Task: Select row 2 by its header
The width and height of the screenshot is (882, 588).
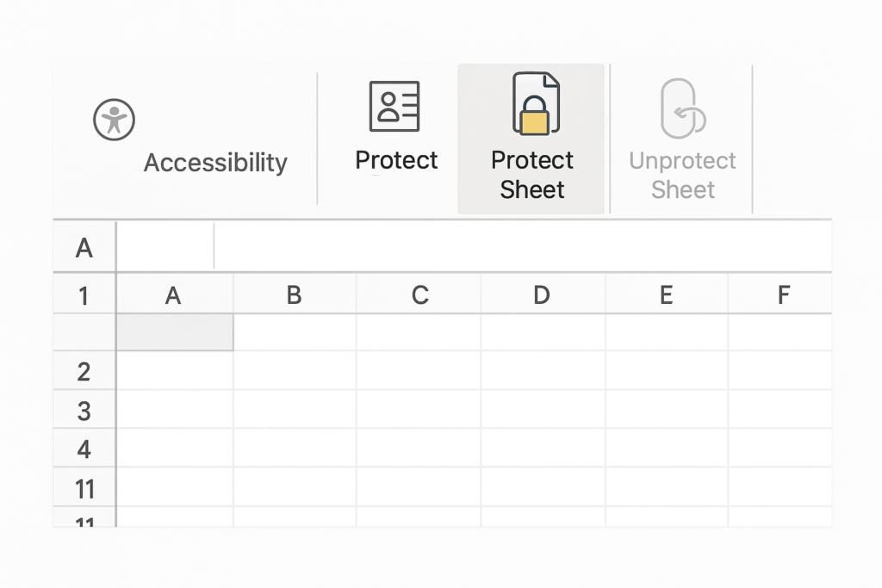Action: coord(84,372)
